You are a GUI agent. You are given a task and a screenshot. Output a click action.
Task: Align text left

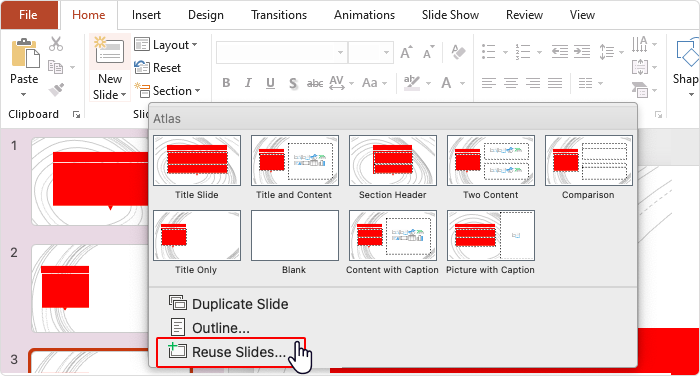[x=489, y=83]
